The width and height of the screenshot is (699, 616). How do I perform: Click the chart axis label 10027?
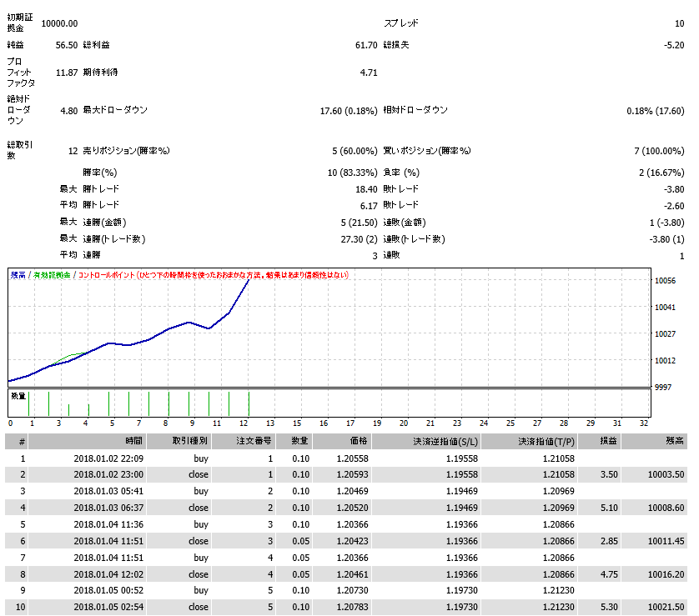coord(665,334)
